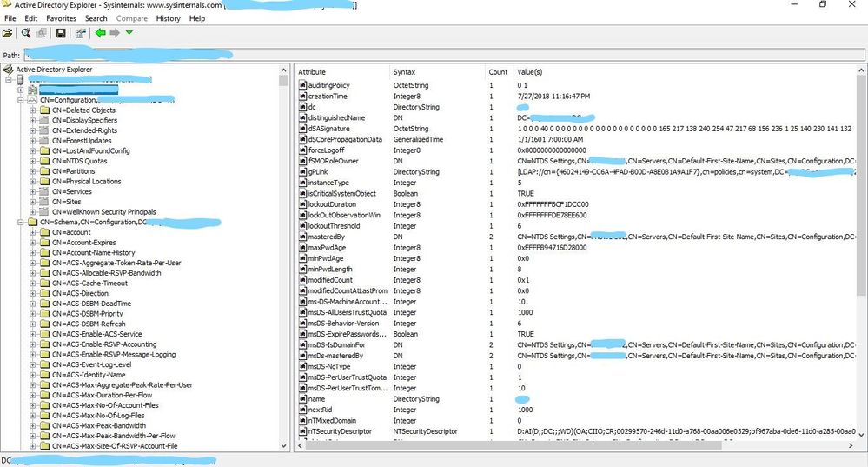The width and height of the screenshot is (868, 467).
Task: Select CN=WellKnown Security Principals tree item
Action: pos(104,212)
